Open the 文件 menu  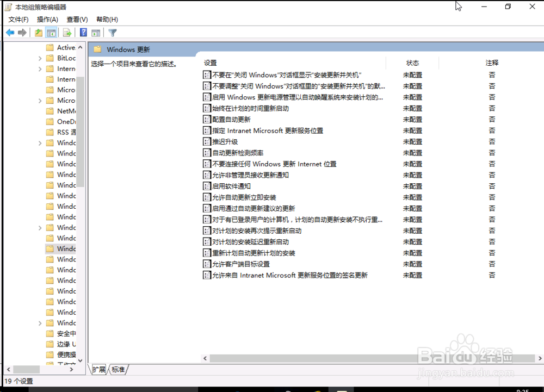(x=18, y=19)
